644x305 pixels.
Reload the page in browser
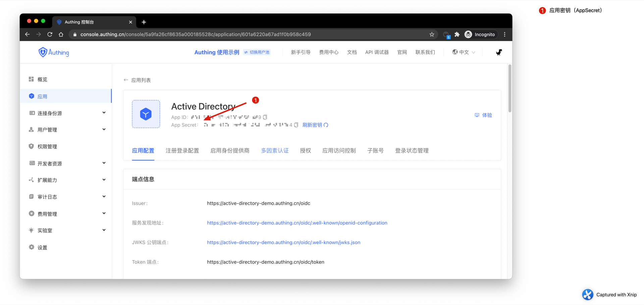click(x=50, y=35)
